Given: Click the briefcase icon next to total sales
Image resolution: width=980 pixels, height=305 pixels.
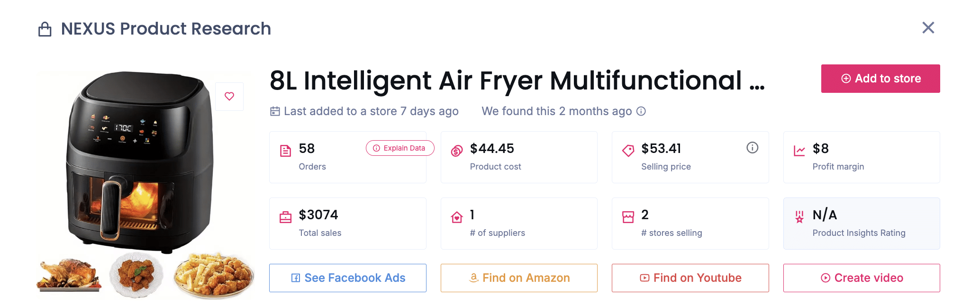Looking at the screenshot, I should pyautogui.click(x=285, y=216).
